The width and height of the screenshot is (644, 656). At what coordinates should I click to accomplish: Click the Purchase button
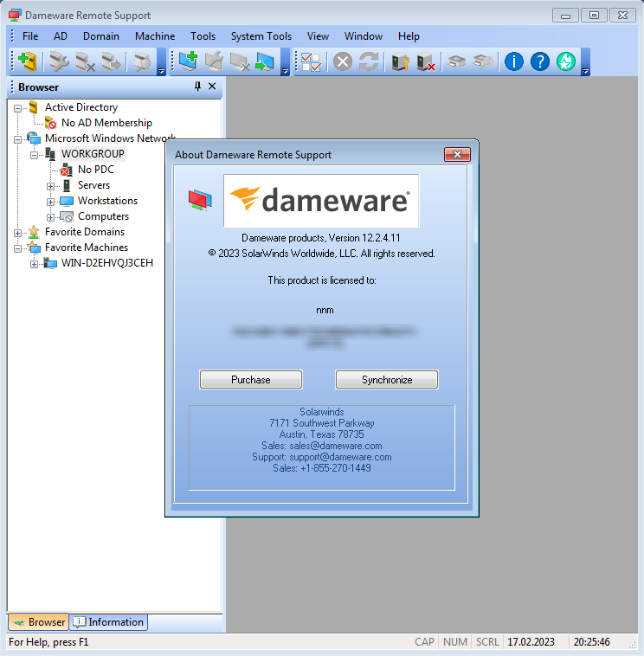click(x=251, y=380)
